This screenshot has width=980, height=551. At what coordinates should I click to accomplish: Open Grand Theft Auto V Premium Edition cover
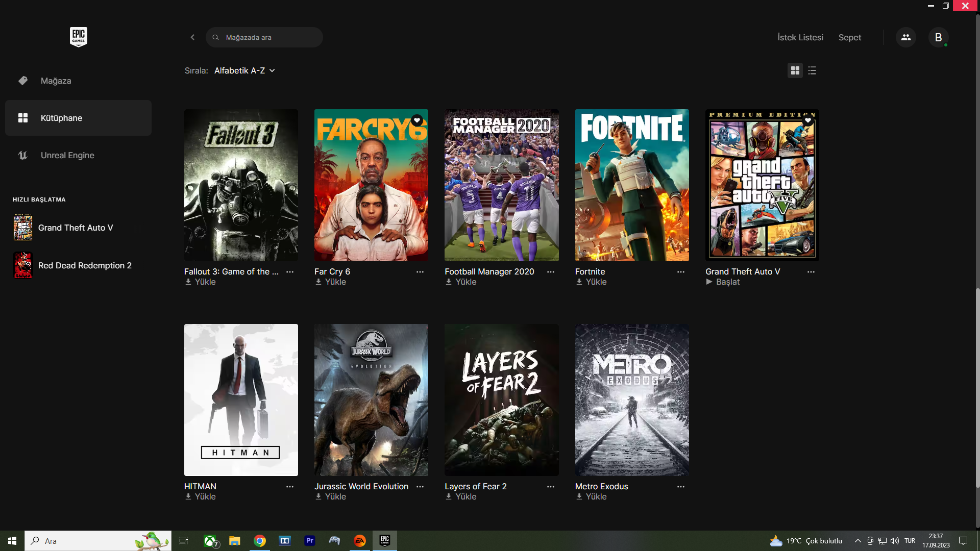point(762,185)
